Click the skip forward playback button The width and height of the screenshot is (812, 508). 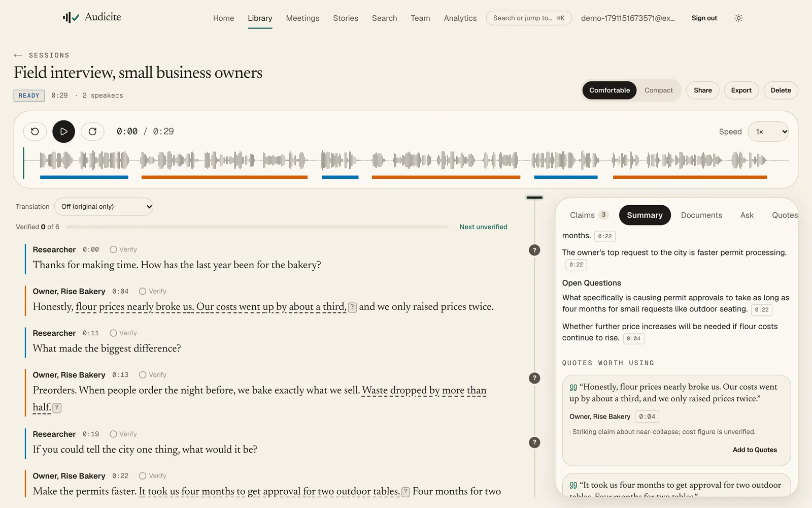92,132
